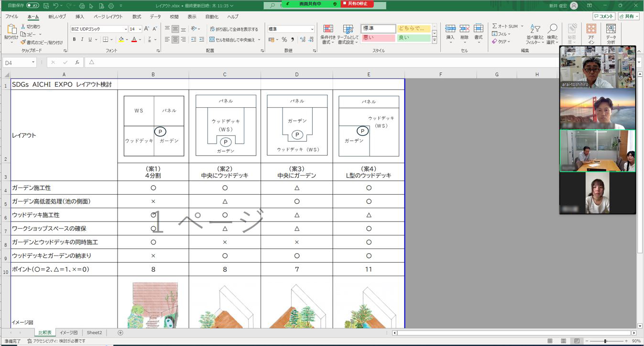Open the Clear (クリア) dropdown

[502, 42]
